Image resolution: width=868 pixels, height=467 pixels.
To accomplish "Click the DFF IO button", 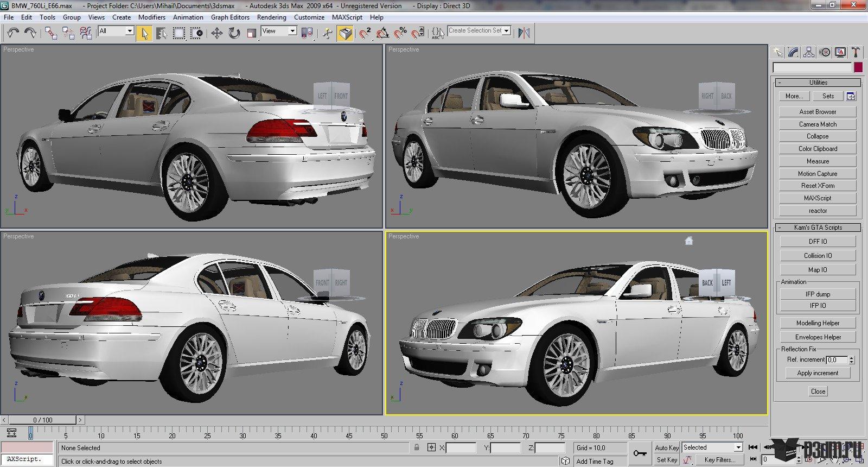I will pyautogui.click(x=818, y=242).
